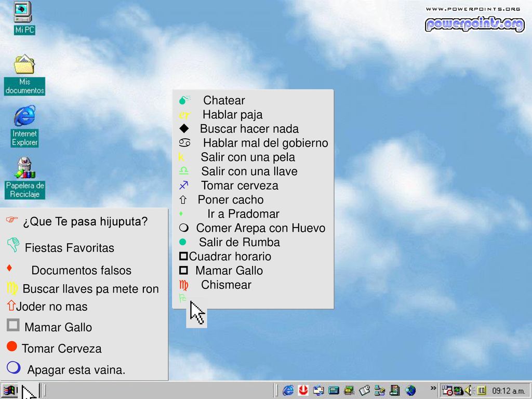Viewport: 532px width, 399px height.
Task: Open the calendar scheduler tray icon
Action: (447, 391)
